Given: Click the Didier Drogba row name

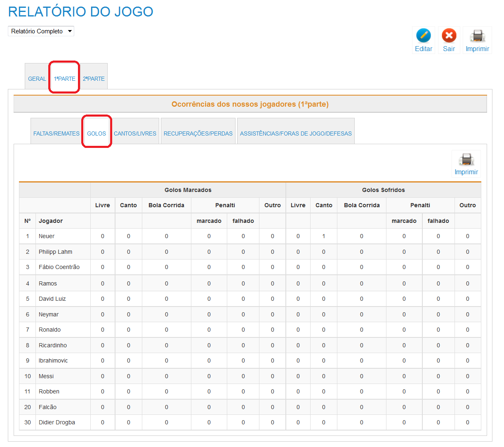Looking at the screenshot, I should (57, 422).
